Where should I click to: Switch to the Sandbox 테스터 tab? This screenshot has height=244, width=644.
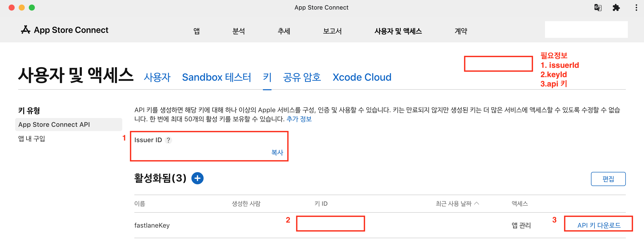pyautogui.click(x=216, y=77)
